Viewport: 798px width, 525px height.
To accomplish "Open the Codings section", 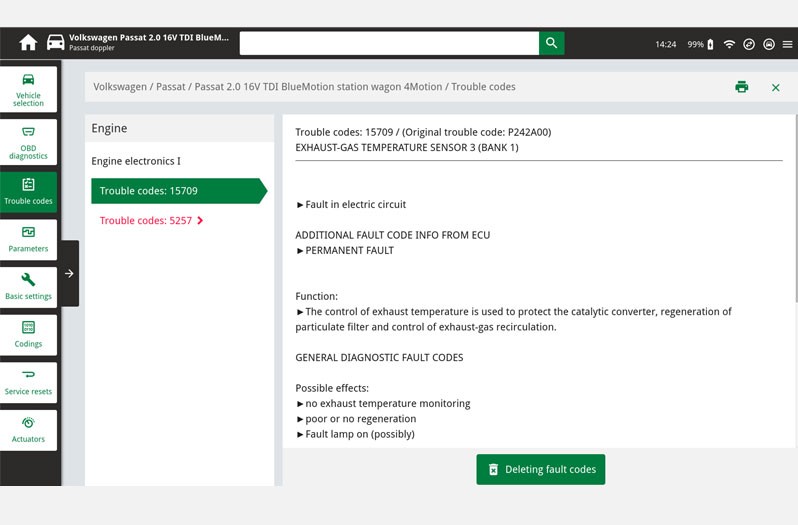I will (28, 334).
